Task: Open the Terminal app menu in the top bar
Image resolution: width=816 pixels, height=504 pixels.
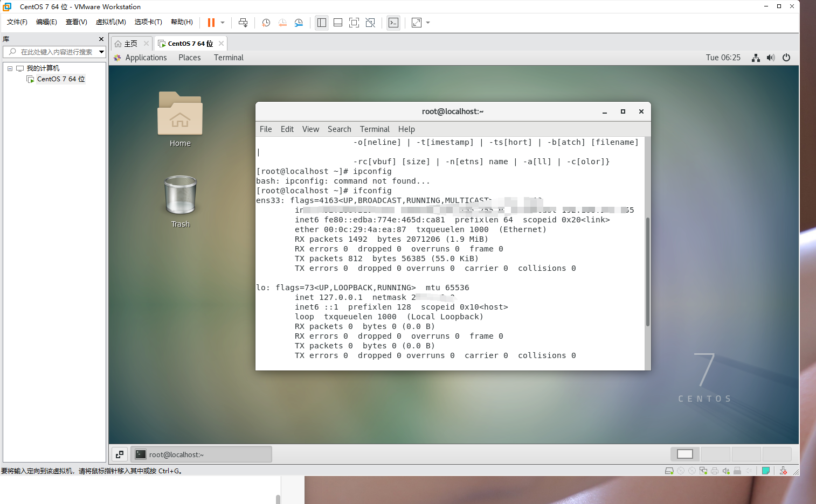Action: [229, 58]
